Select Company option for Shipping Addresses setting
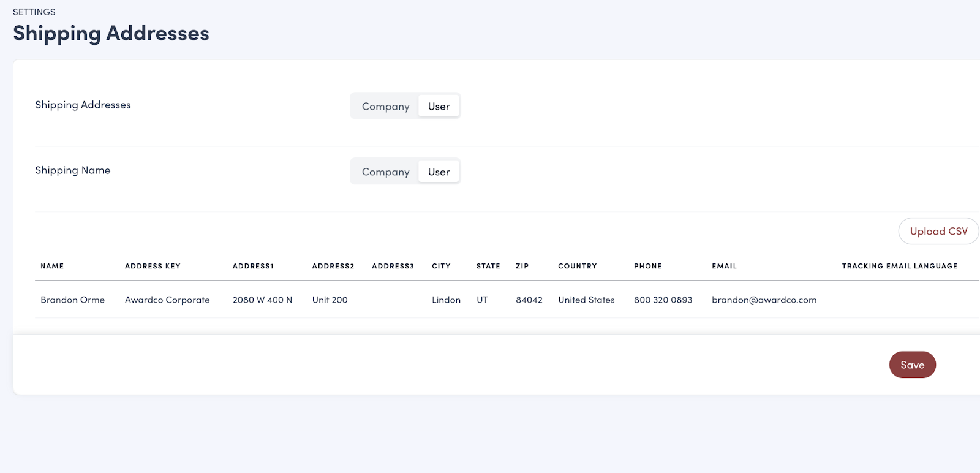980x473 pixels. point(385,107)
